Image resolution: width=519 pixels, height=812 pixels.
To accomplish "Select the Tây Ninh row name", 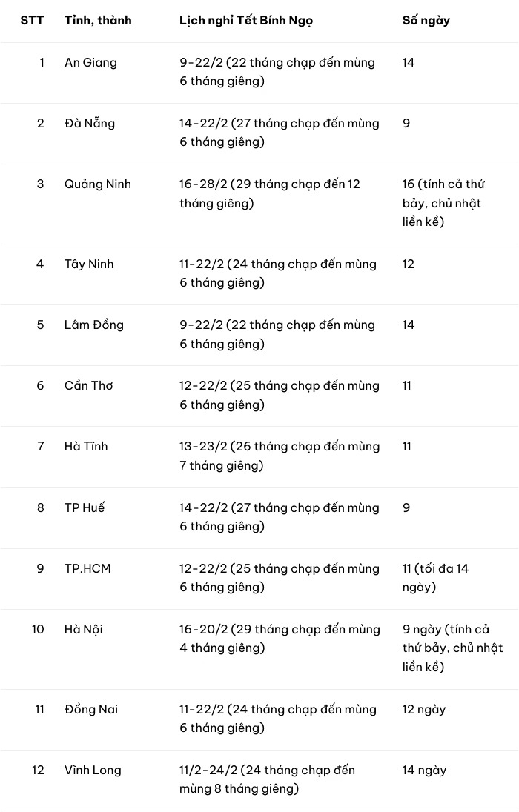I will pyautogui.click(x=89, y=264).
